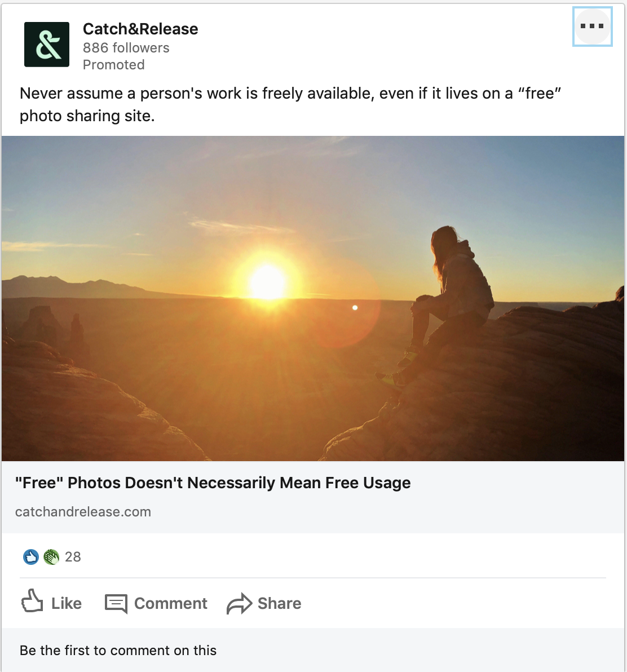Visit the catchandrelease.com domain link
The image size is (627, 672).
click(x=83, y=512)
